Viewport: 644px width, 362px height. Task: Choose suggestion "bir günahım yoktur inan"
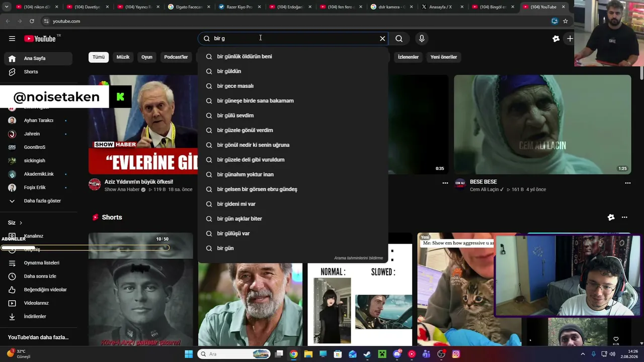293,174
